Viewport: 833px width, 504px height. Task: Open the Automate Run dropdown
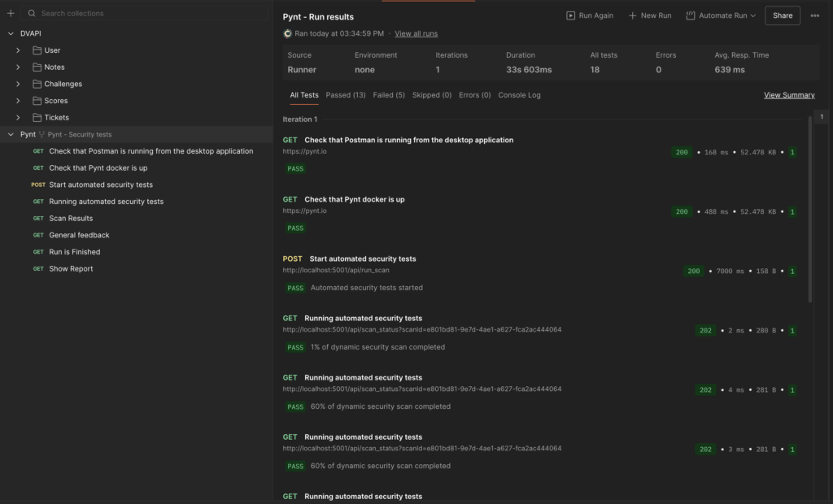[x=721, y=15]
